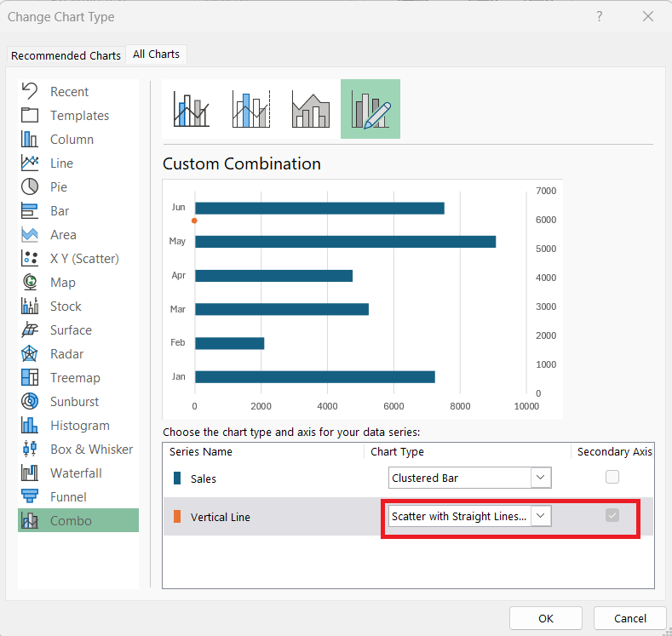Select the Waterfall chart category icon
Screen dimensions: 672x636
point(30,473)
